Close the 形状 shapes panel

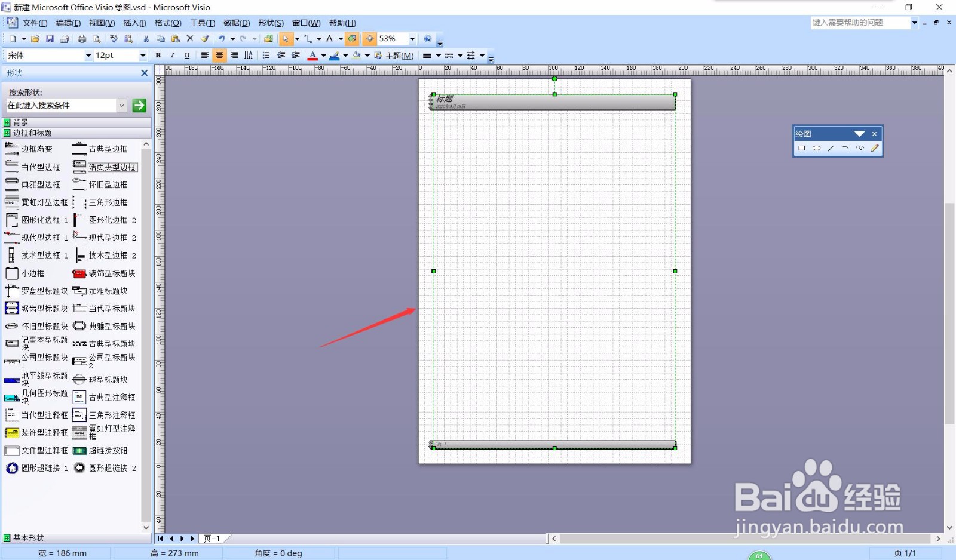coord(144,73)
